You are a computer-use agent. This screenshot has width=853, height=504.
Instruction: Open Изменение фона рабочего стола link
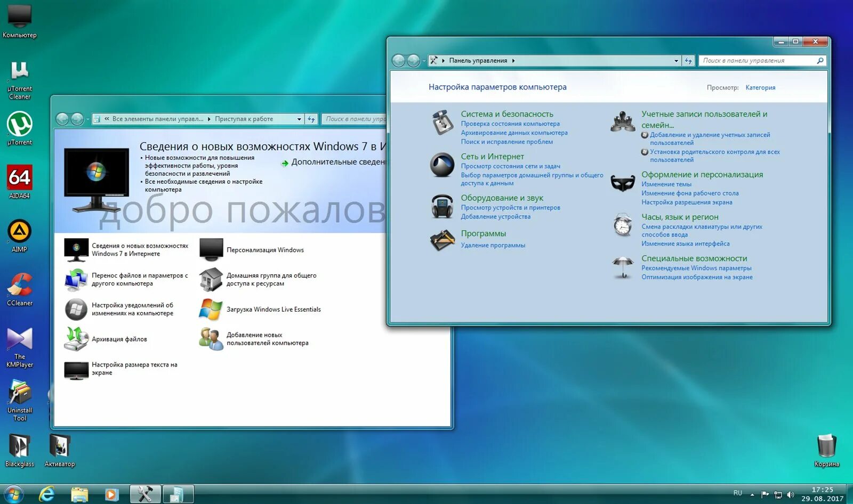(x=690, y=193)
